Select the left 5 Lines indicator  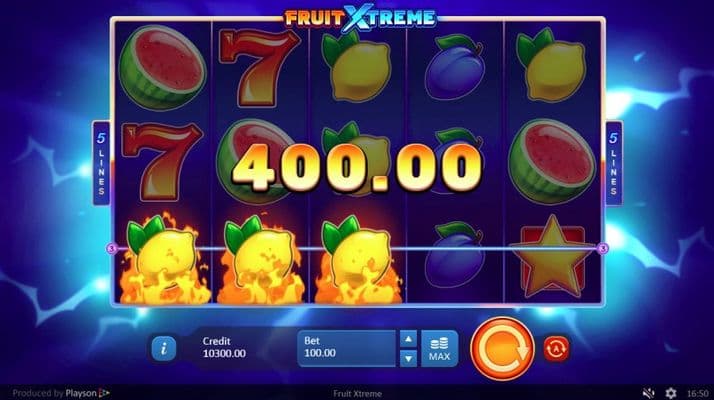(x=101, y=164)
